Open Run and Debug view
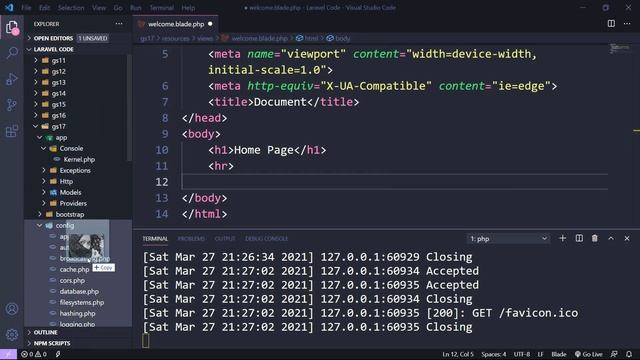The image size is (640, 360). pyautogui.click(x=12, y=79)
